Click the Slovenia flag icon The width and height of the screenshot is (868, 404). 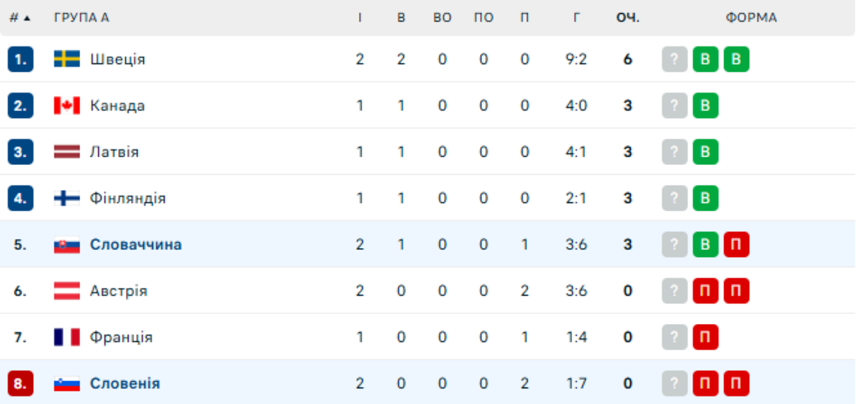click(66, 383)
